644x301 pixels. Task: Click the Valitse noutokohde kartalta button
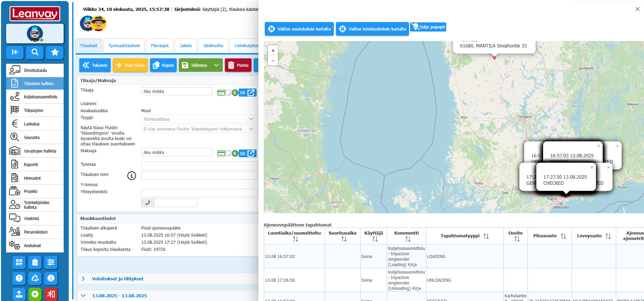pyautogui.click(x=299, y=29)
